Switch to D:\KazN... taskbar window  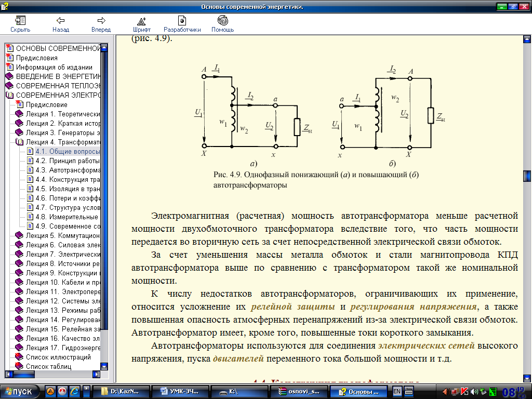click(x=121, y=392)
